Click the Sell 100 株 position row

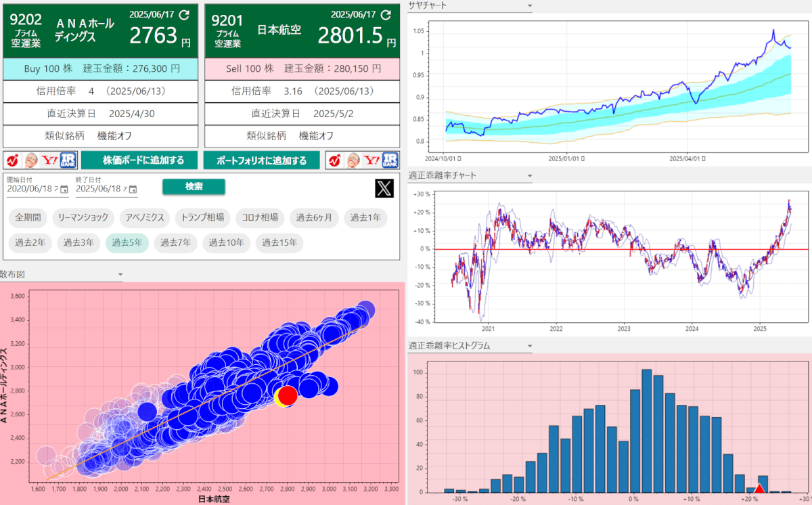tap(302, 68)
